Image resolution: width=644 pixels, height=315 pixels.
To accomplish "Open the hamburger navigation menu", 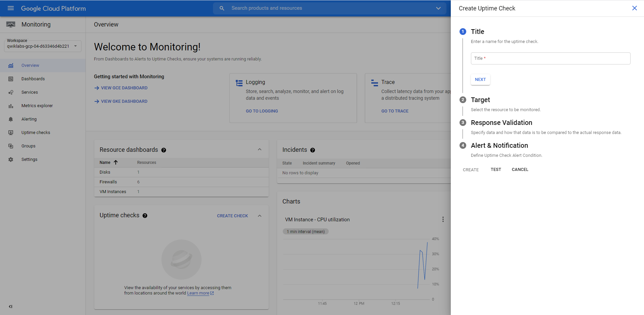I will click(x=11, y=8).
